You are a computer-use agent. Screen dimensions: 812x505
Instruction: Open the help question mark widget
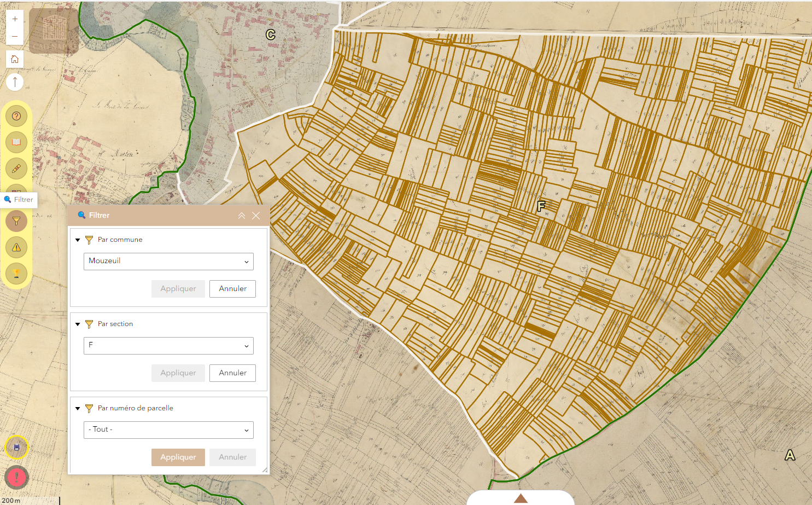(16, 116)
